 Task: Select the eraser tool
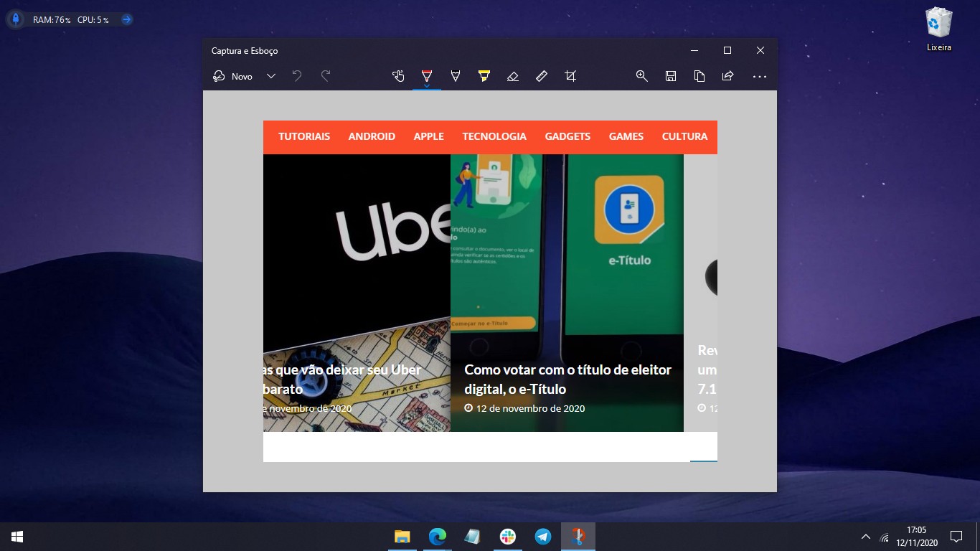pos(512,76)
